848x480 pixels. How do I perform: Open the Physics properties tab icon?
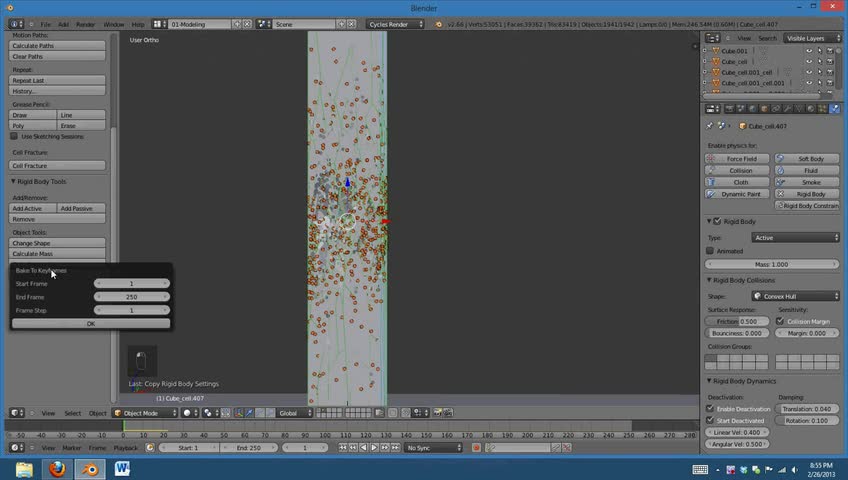[834, 109]
